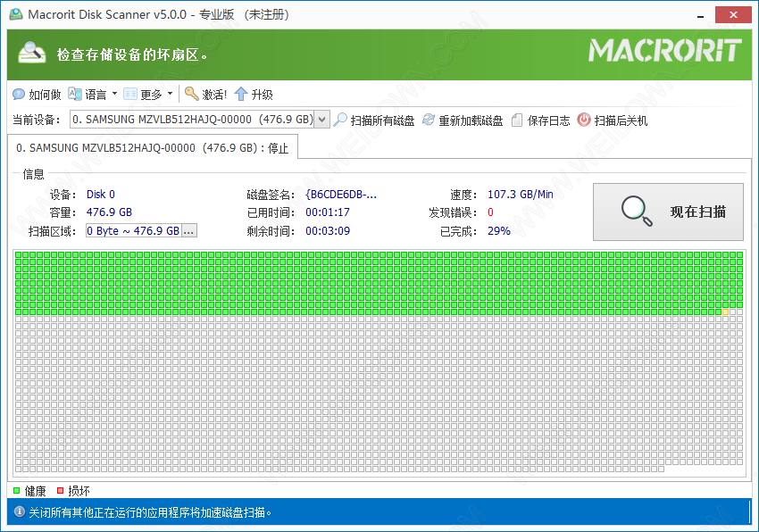
Task: Click the MACRORIT logo in the banner
Action: [665, 50]
